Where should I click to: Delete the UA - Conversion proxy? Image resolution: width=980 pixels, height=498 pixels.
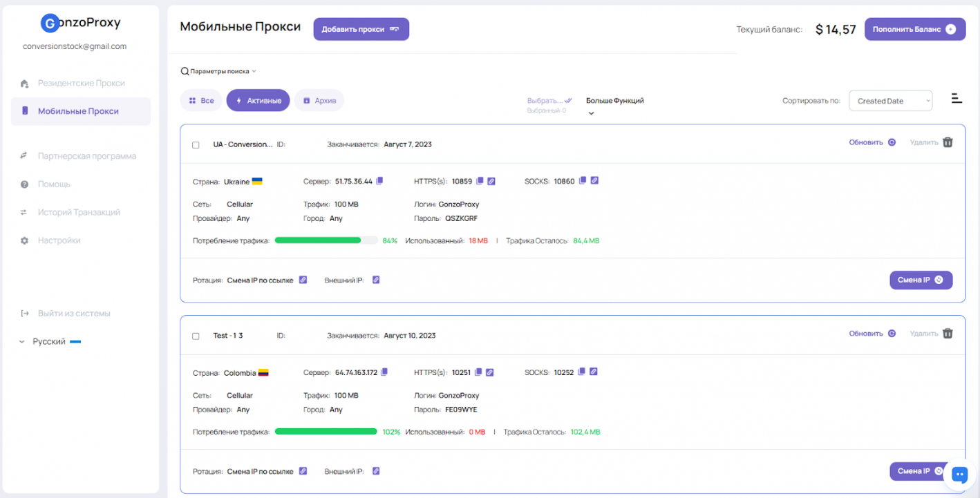coord(932,142)
